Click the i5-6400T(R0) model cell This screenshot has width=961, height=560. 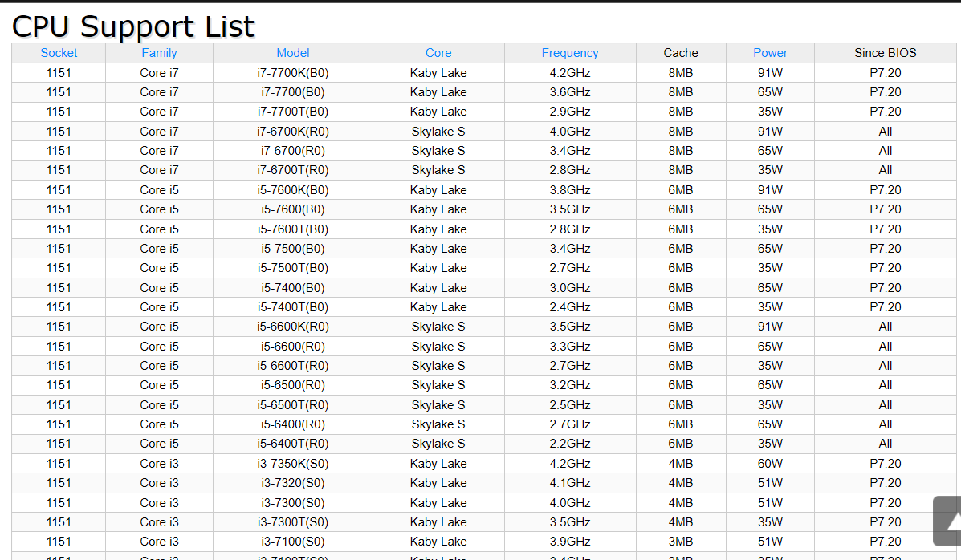293,444
